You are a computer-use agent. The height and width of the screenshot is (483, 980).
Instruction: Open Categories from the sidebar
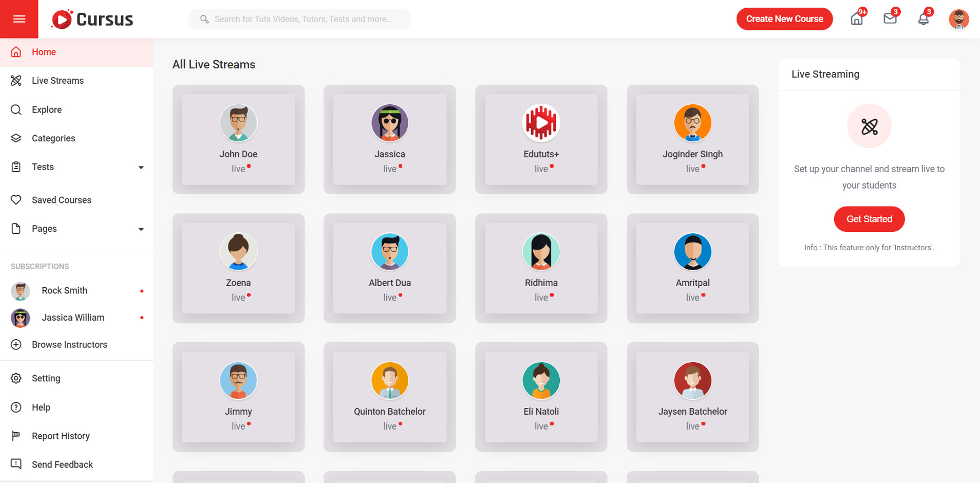tap(53, 138)
